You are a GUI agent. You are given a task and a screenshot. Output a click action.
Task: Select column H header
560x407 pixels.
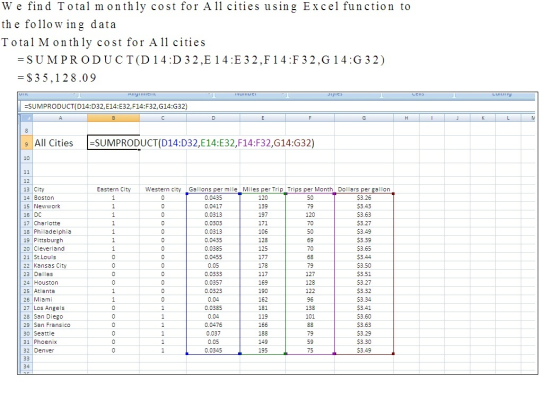pyautogui.click(x=406, y=118)
